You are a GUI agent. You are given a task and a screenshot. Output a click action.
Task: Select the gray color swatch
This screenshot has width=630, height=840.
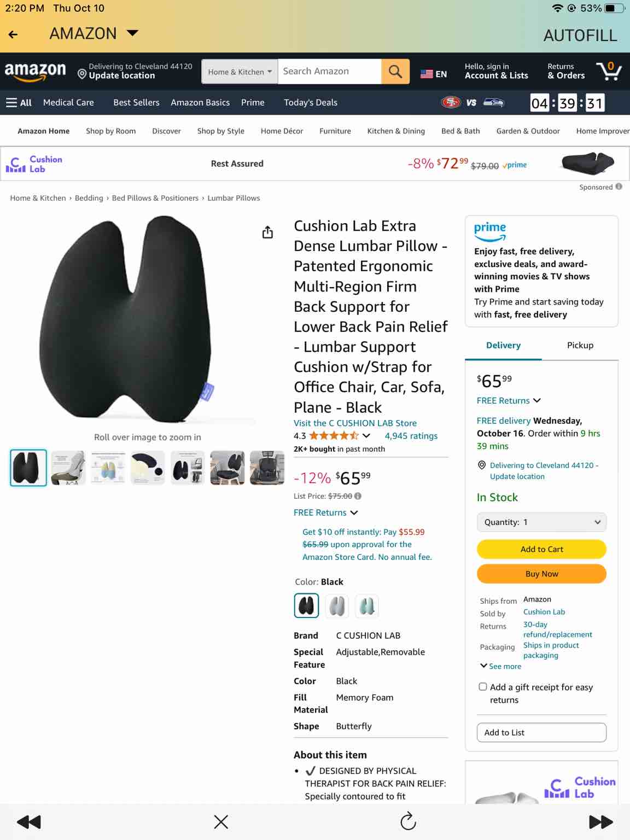337,606
